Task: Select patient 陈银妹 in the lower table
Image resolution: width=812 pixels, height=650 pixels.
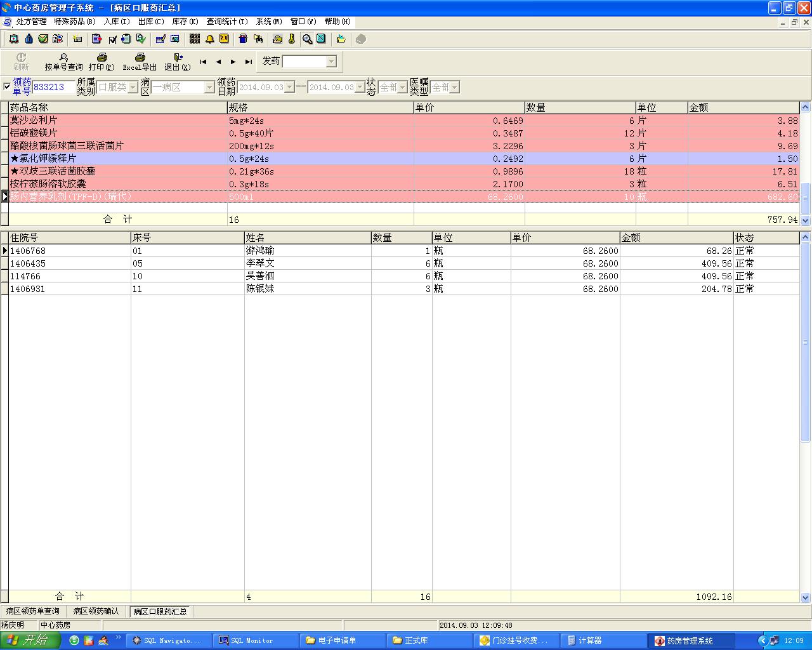Action: pyautogui.click(x=403, y=289)
